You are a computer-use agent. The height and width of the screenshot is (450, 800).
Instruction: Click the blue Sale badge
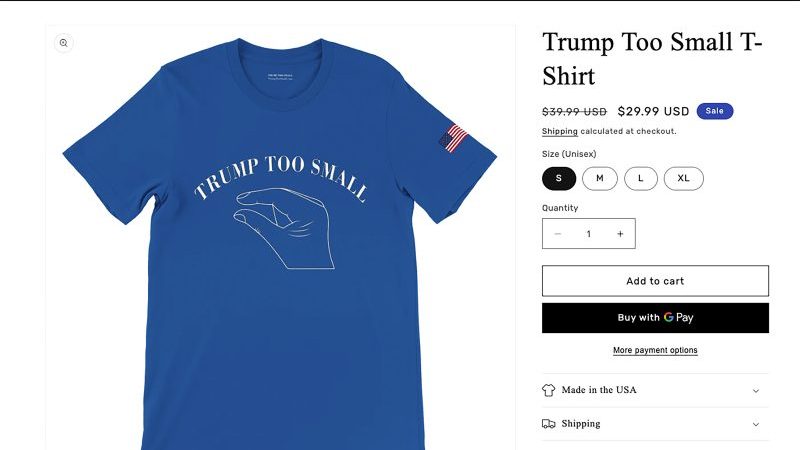(715, 111)
